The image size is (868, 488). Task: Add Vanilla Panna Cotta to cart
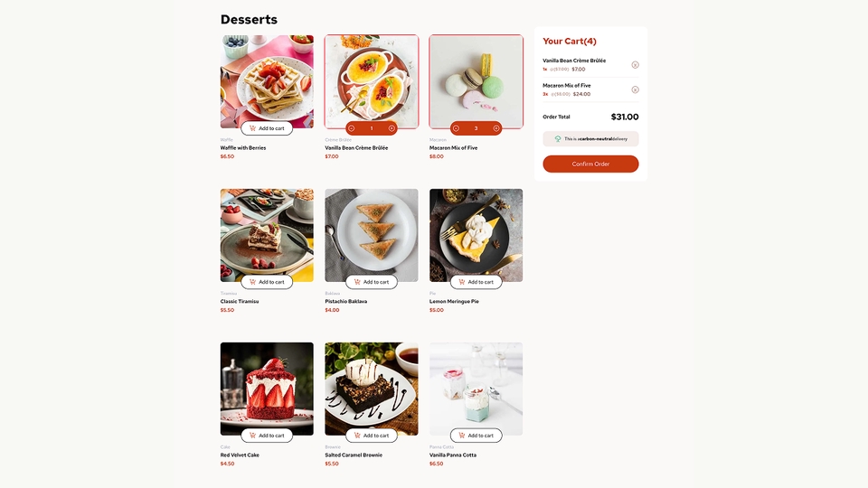pyautogui.click(x=476, y=436)
